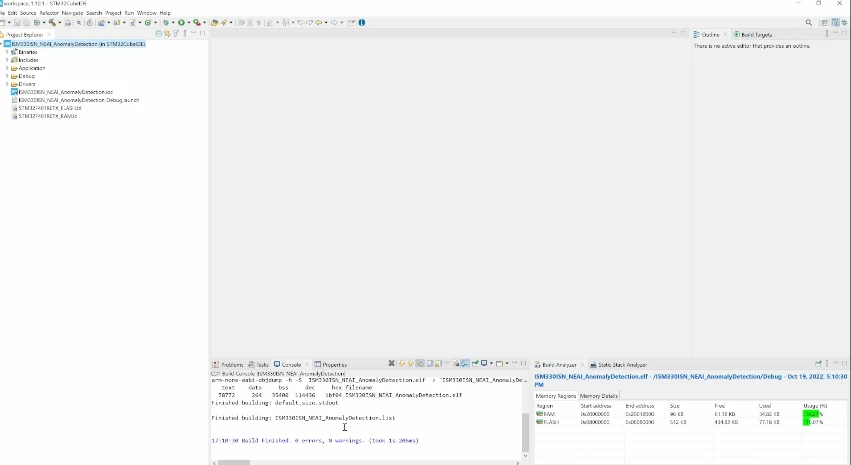The image size is (851, 465).
Task: Open the Window menu
Action: [x=146, y=12]
